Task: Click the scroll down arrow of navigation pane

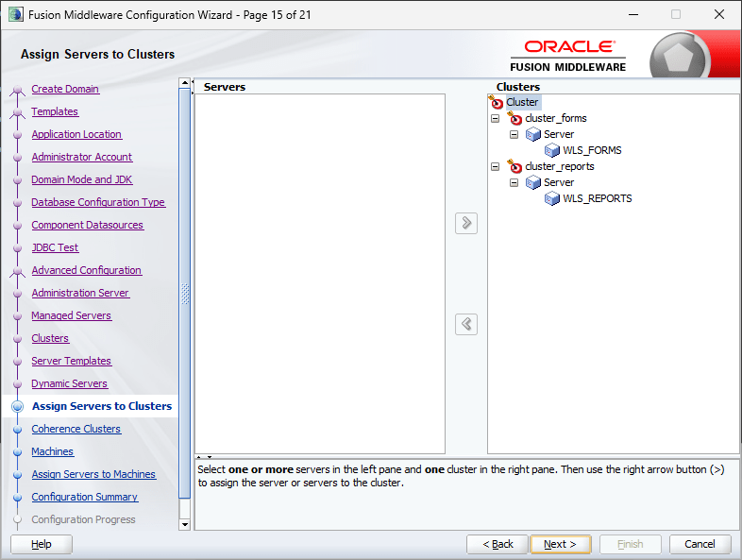Action: tap(185, 524)
